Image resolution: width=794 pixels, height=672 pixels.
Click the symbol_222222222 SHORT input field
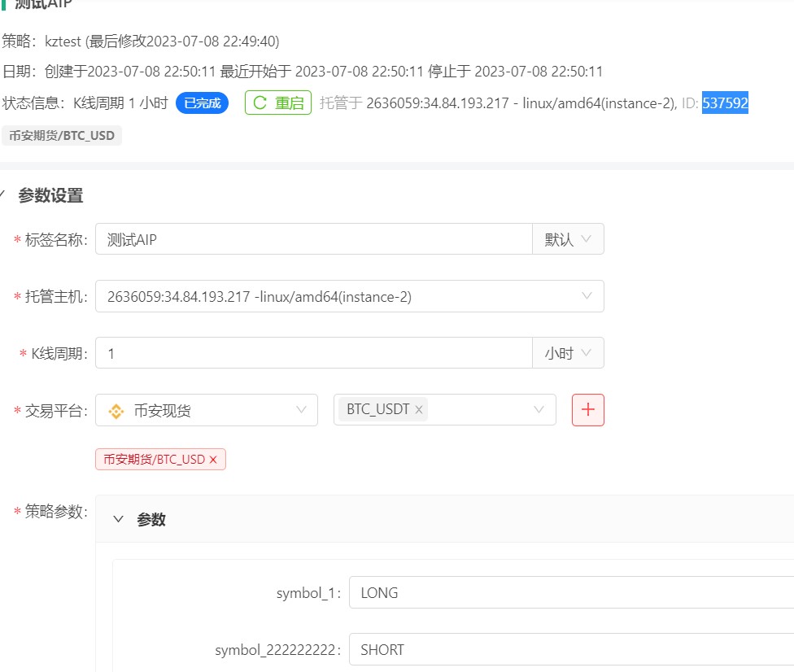point(569,650)
